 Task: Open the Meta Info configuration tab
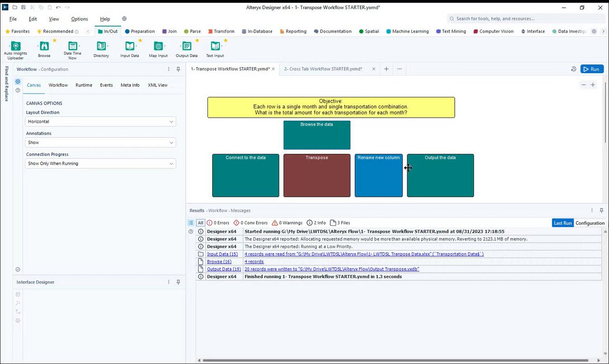coord(130,85)
